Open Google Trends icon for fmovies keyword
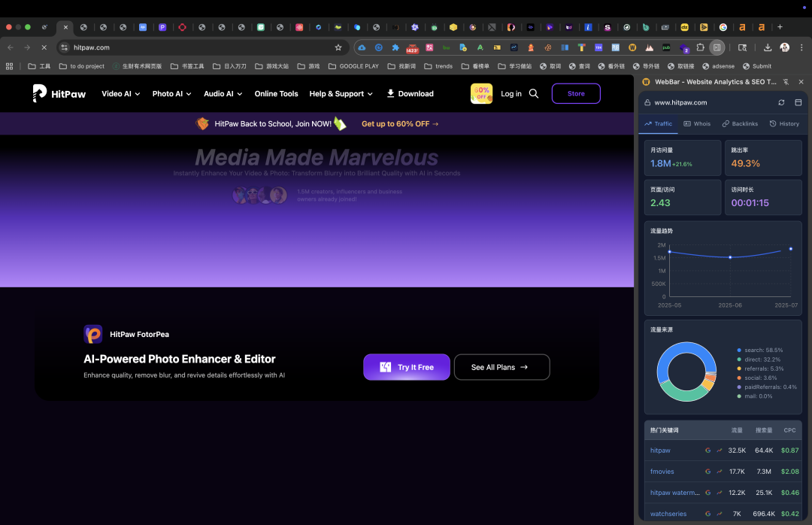Viewport: 812px width, 525px height. tap(720, 472)
